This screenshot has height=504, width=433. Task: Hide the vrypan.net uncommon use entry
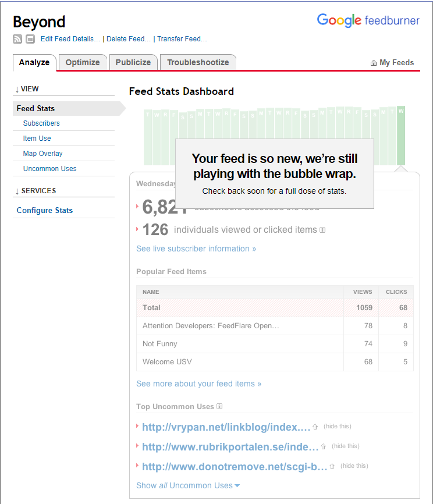pyautogui.click(x=338, y=427)
